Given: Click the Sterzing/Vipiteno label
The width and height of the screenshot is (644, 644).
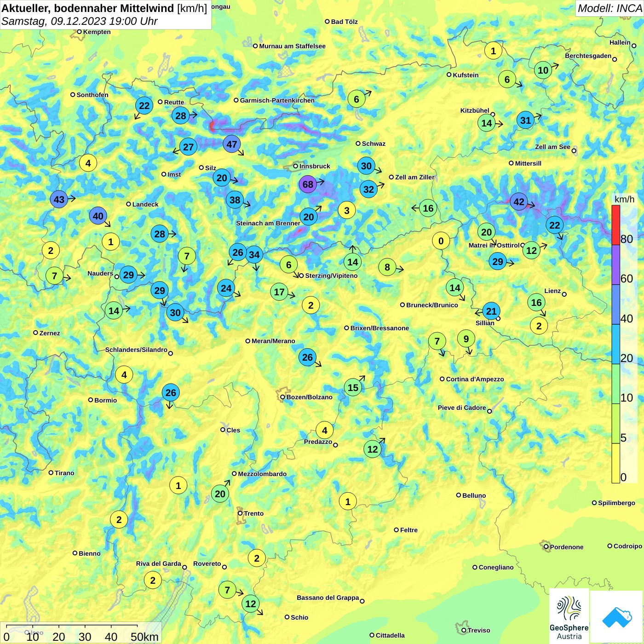Looking at the screenshot, I should coord(331,276).
